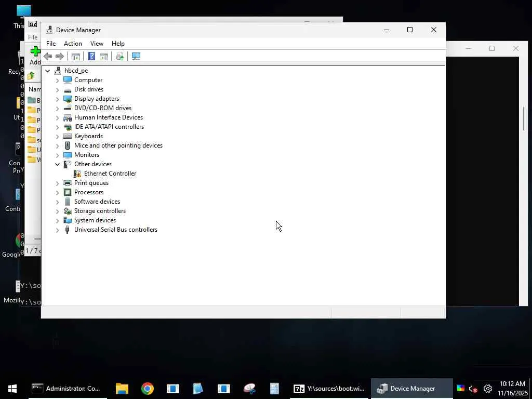Select the Processors chip icon
This screenshot has height=399, width=532.
tap(68, 192)
